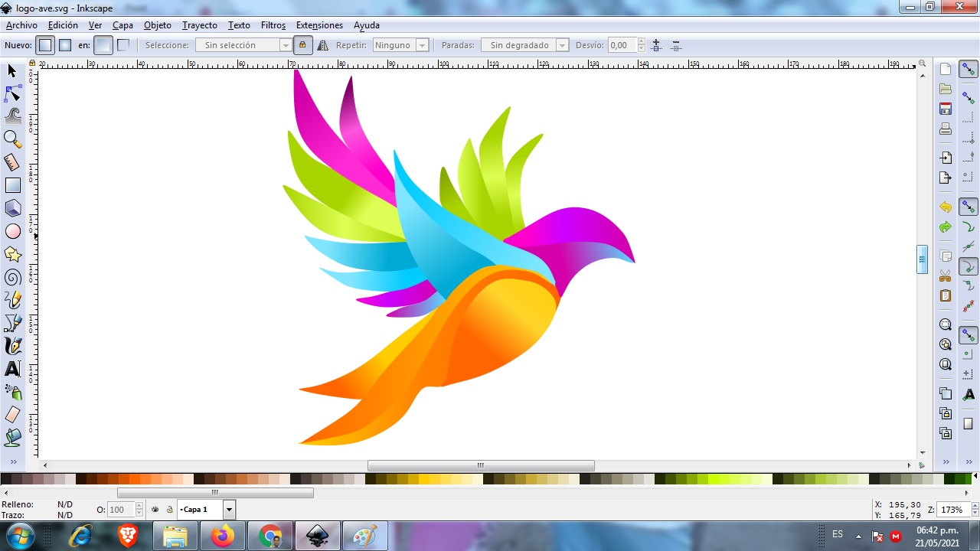This screenshot has width=980, height=551.
Task: Open the Filtros menu
Action: click(x=273, y=25)
